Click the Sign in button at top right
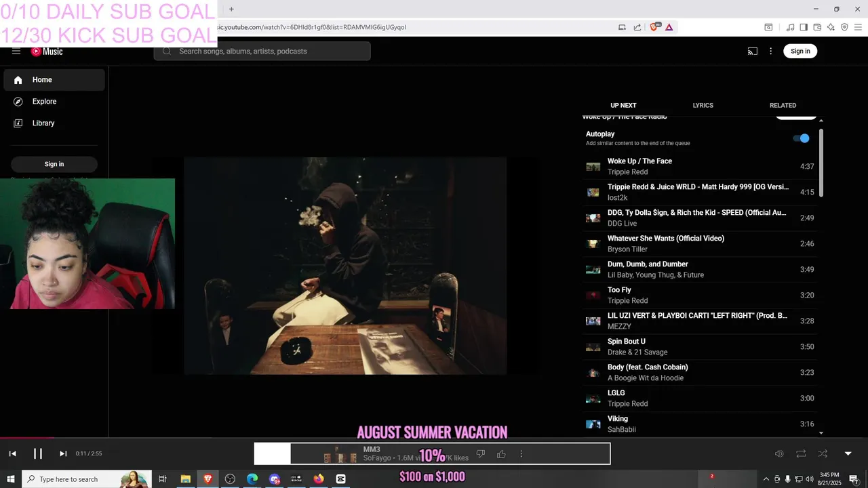The image size is (868, 488). pos(800,52)
